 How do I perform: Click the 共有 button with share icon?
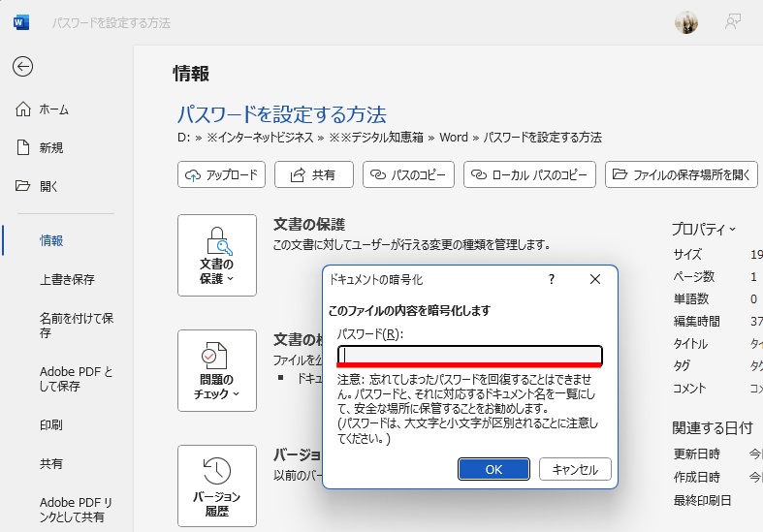click(x=314, y=174)
